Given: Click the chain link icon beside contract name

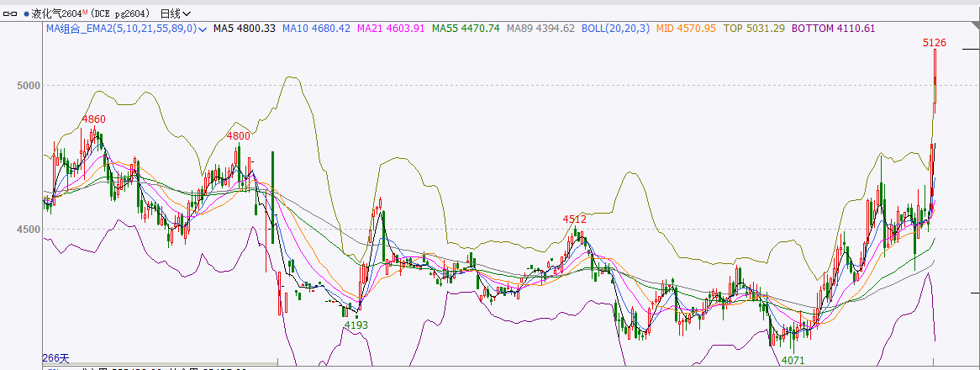Looking at the screenshot, I should tap(12, 13).
